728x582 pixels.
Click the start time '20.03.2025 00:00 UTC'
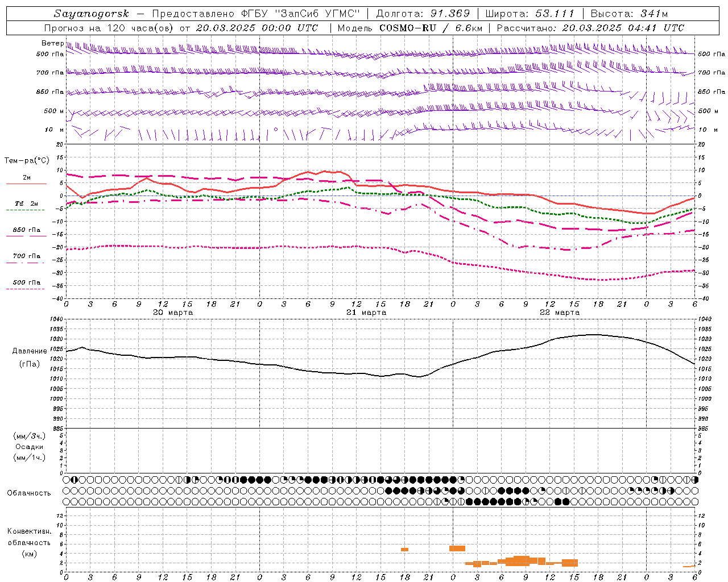(x=257, y=28)
